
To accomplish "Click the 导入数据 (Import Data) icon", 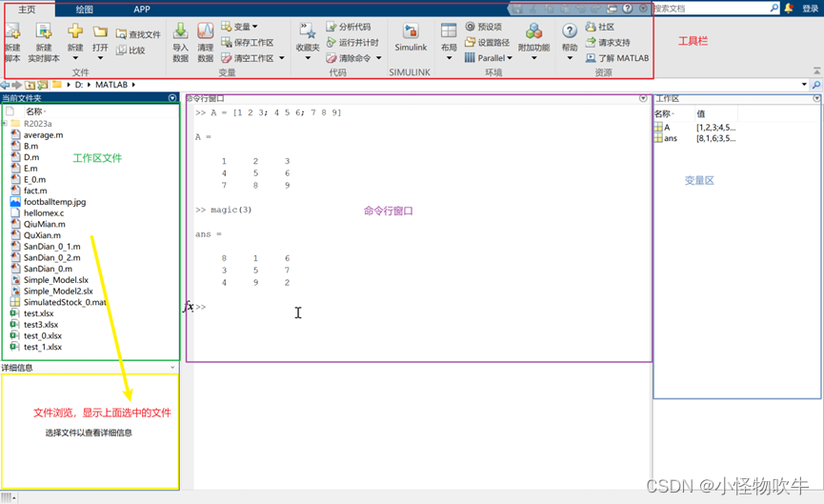I will pyautogui.click(x=180, y=33).
